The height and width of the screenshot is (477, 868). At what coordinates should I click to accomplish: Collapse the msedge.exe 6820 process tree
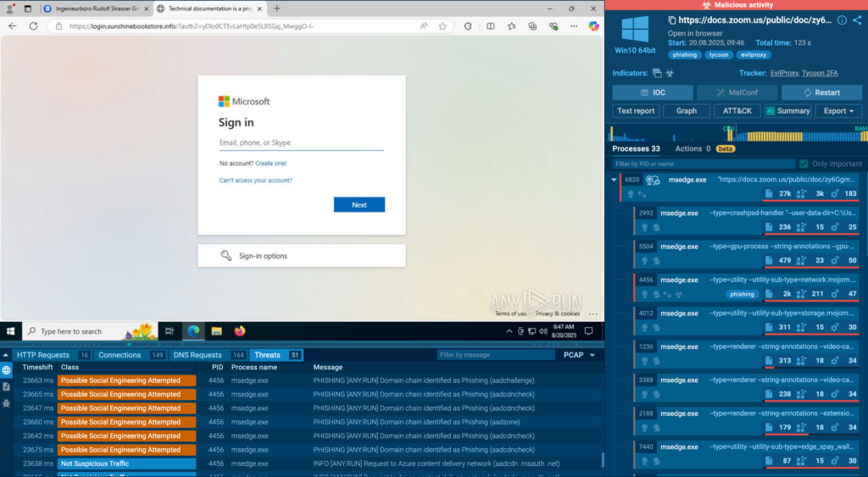[614, 180]
